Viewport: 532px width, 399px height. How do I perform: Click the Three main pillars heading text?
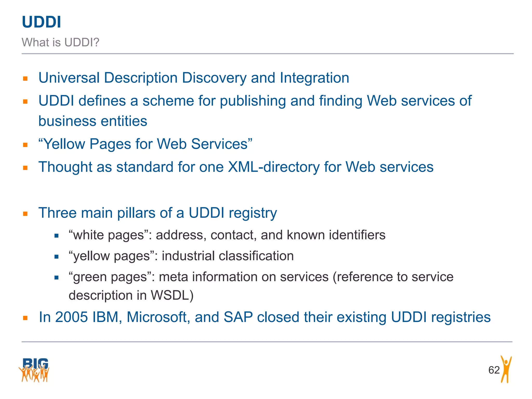[x=158, y=213]
